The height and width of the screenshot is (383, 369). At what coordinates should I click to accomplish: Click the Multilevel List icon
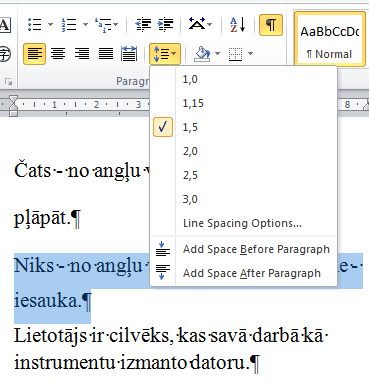click(103, 25)
